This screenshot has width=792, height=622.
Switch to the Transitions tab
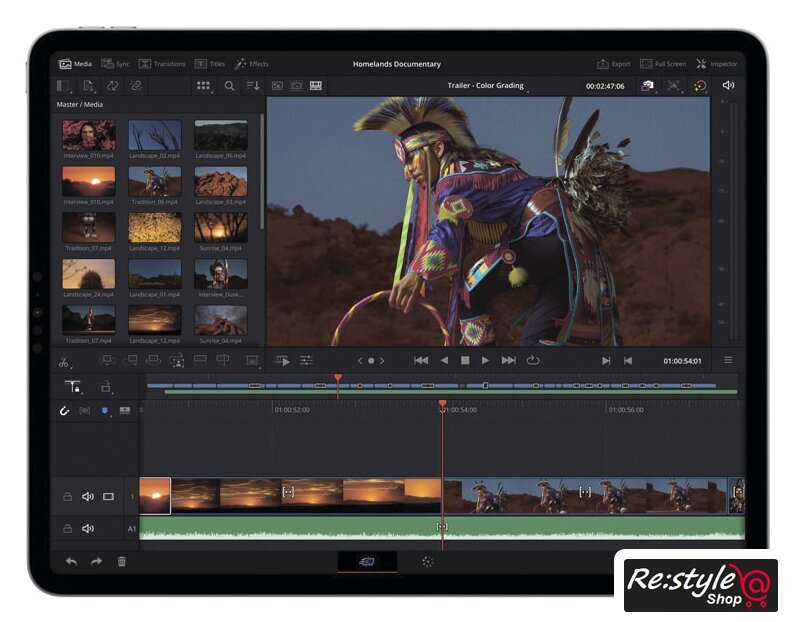[x=162, y=64]
